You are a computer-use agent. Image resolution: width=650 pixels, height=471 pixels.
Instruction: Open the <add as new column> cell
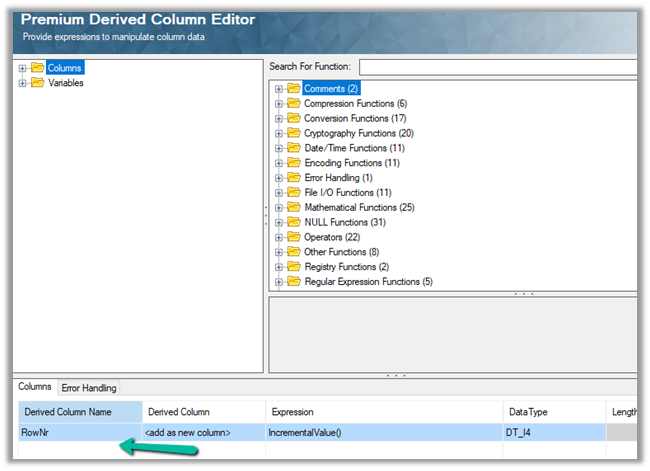[203, 433]
